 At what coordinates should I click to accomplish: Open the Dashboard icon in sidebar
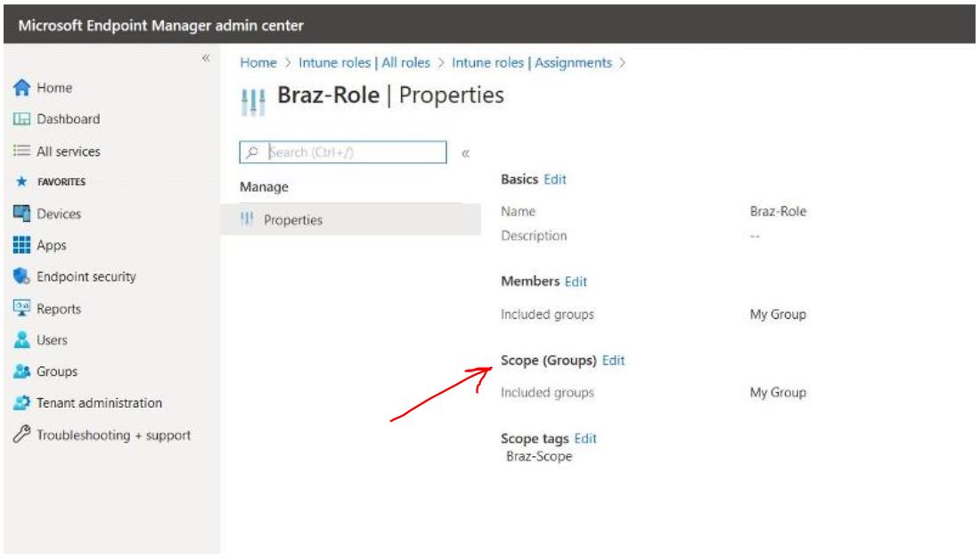pos(22,119)
